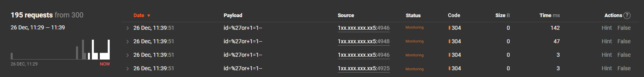Click the Date sort descending arrow

tap(149, 15)
